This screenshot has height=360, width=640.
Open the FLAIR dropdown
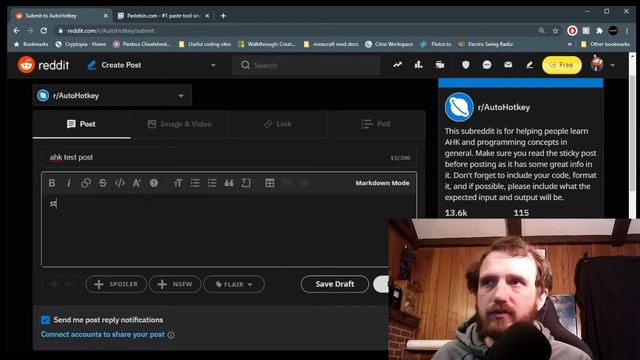tap(234, 284)
